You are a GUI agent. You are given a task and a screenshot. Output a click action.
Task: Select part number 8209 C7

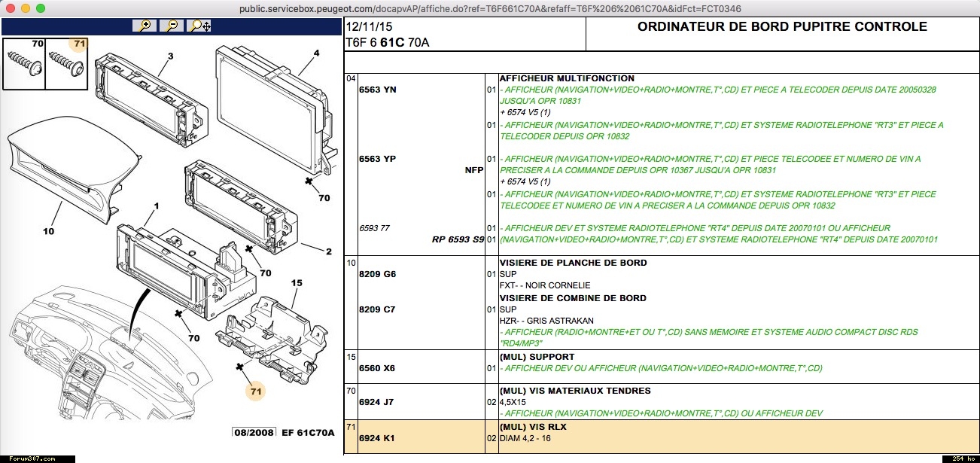(379, 309)
